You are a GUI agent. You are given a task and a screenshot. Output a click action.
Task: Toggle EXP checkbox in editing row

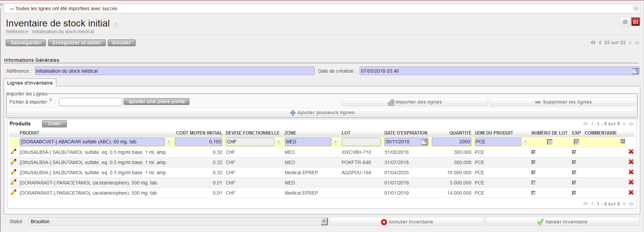576,142
